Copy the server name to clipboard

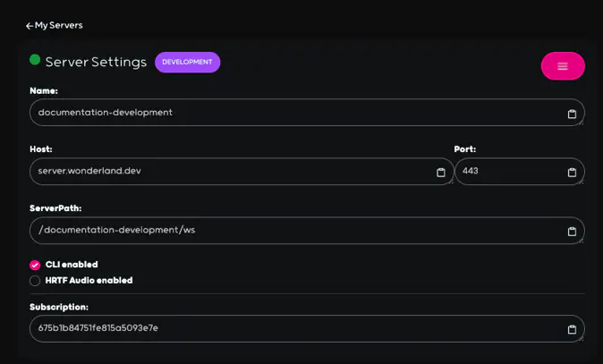pos(572,114)
